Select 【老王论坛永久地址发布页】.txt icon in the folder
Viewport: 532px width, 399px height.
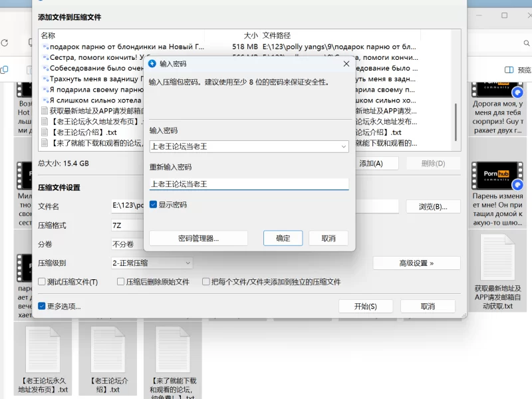tap(43, 350)
